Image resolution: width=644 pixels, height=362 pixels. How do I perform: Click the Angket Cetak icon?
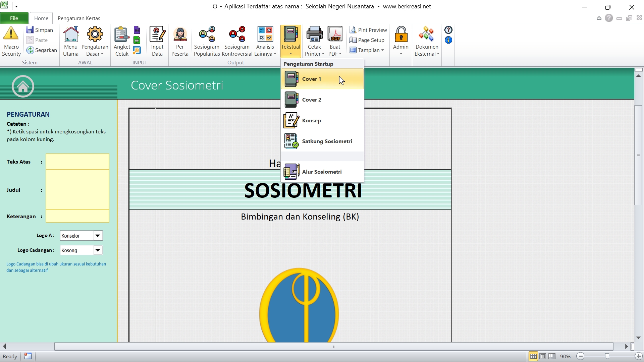pos(121,34)
